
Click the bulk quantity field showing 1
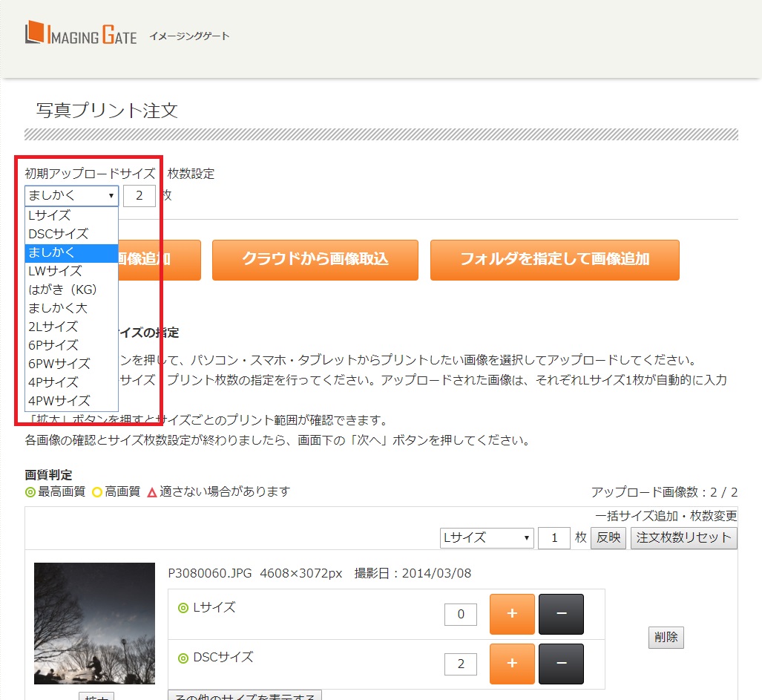click(554, 537)
